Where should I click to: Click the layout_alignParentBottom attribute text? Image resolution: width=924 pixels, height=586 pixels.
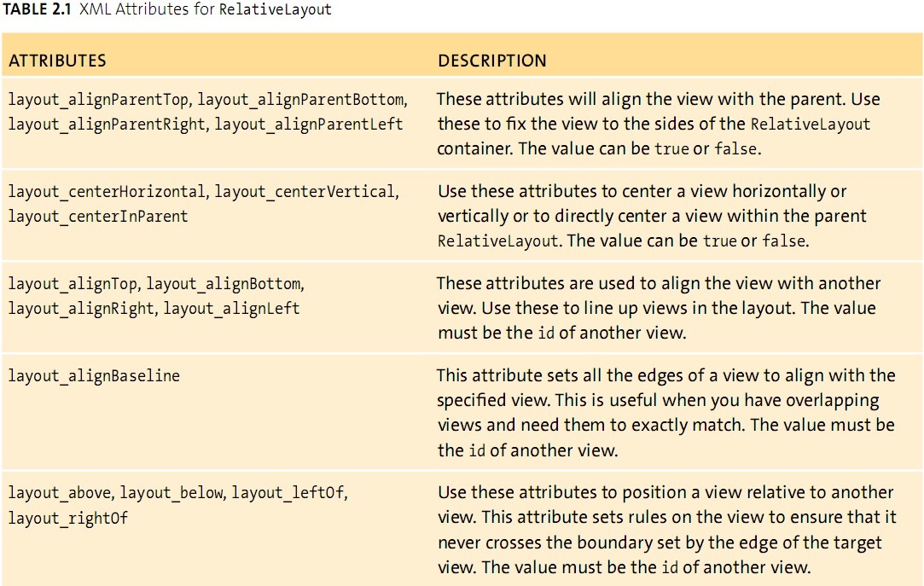(x=301, y=100)
